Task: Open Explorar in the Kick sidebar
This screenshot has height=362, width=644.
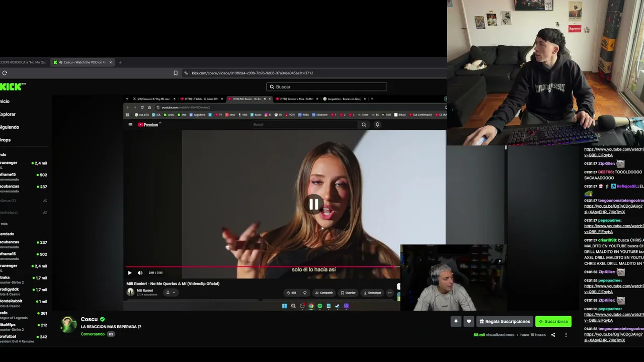Action: tap(8, 114)
